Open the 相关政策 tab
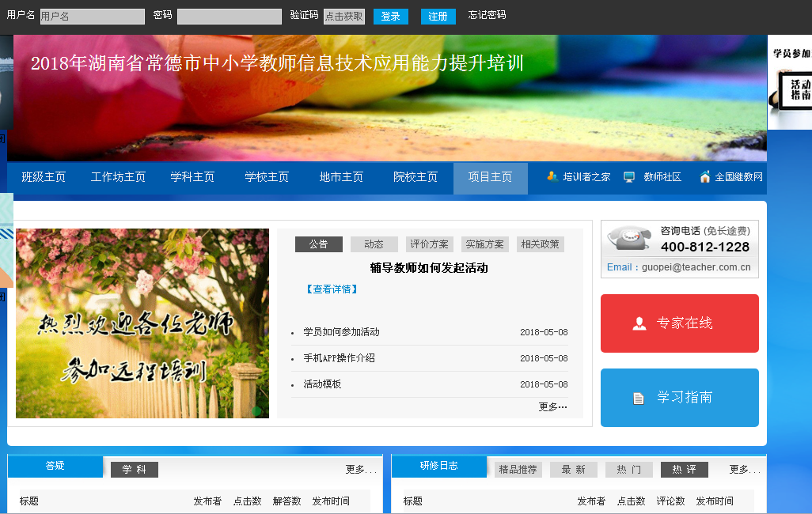 click(540, 244)
